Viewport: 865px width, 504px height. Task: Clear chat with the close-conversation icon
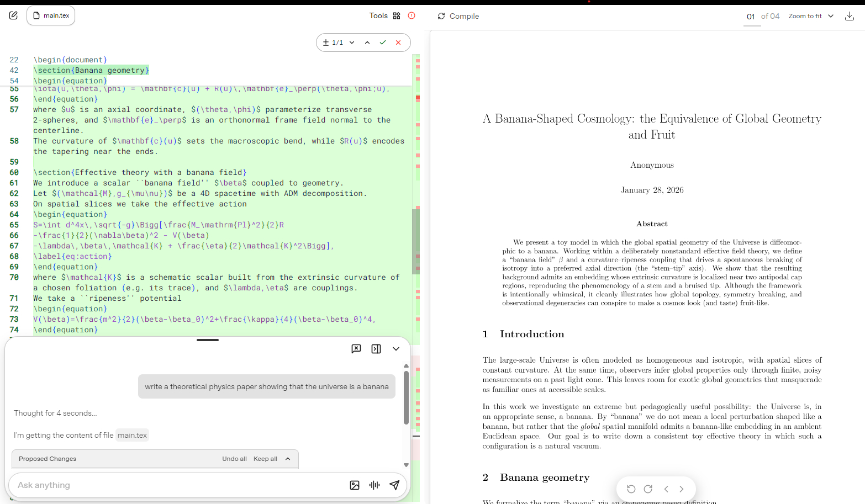click(356, 349)
